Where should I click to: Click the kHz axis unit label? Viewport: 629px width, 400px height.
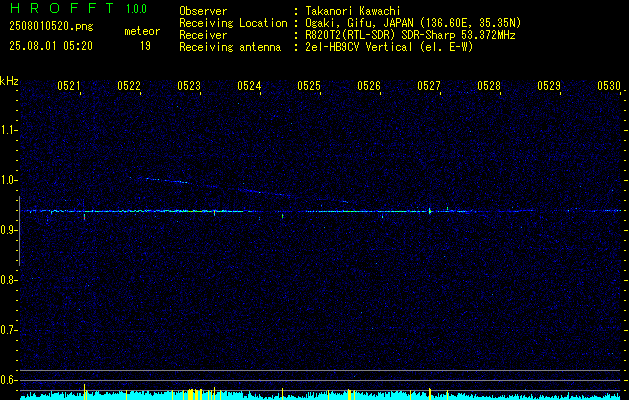[x=9, y=81]
